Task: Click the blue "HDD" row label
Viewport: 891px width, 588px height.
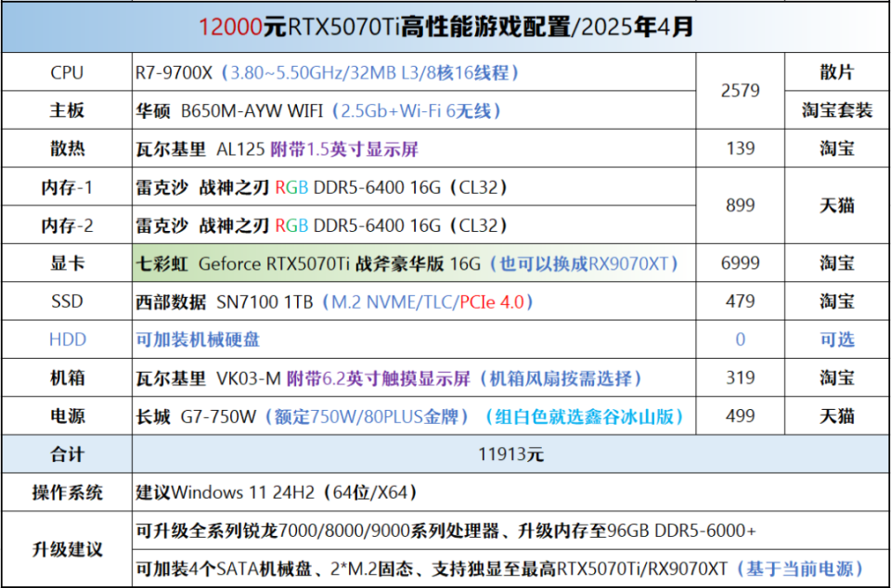Action: (67, 339)
